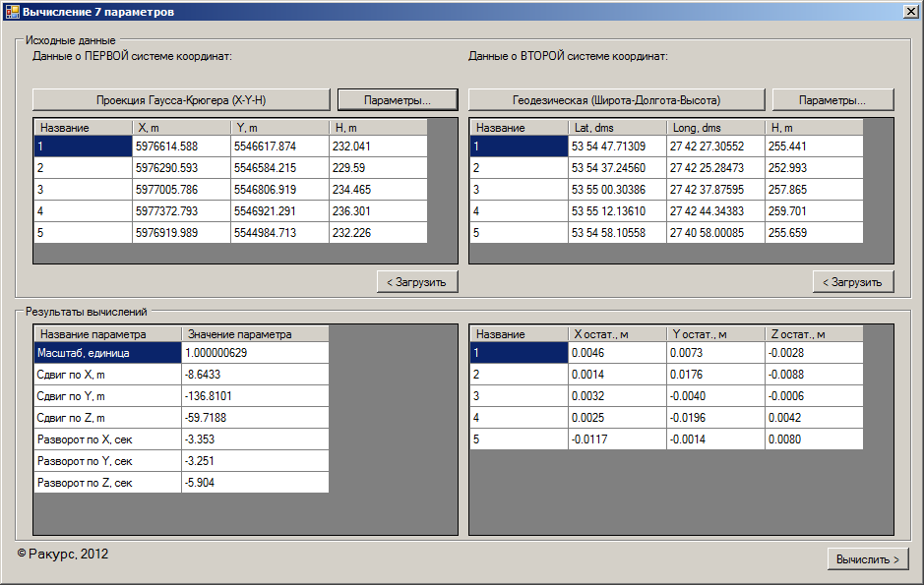924x585 pixels.
Task: Select cell 53 55 12.13610
Action: coord(618,210)
